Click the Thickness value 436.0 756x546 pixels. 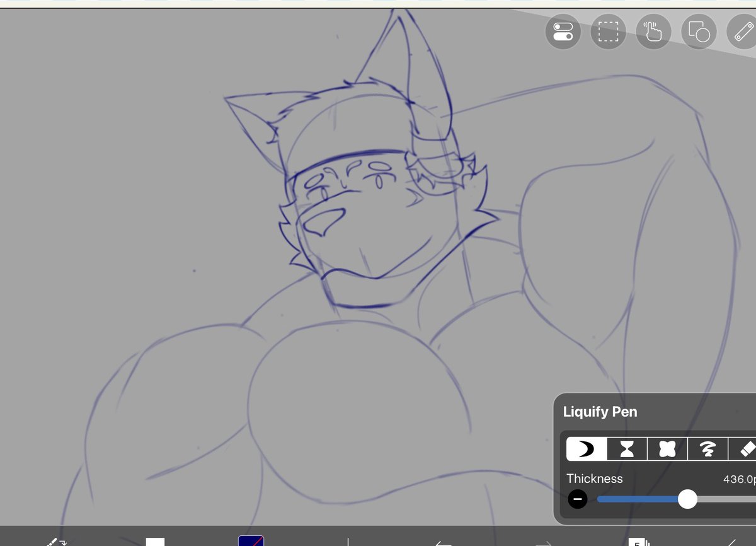point(739,479)
